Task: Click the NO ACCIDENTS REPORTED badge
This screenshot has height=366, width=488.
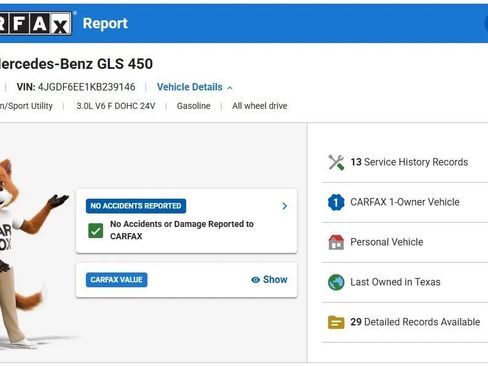Action: tap(136, 206)
